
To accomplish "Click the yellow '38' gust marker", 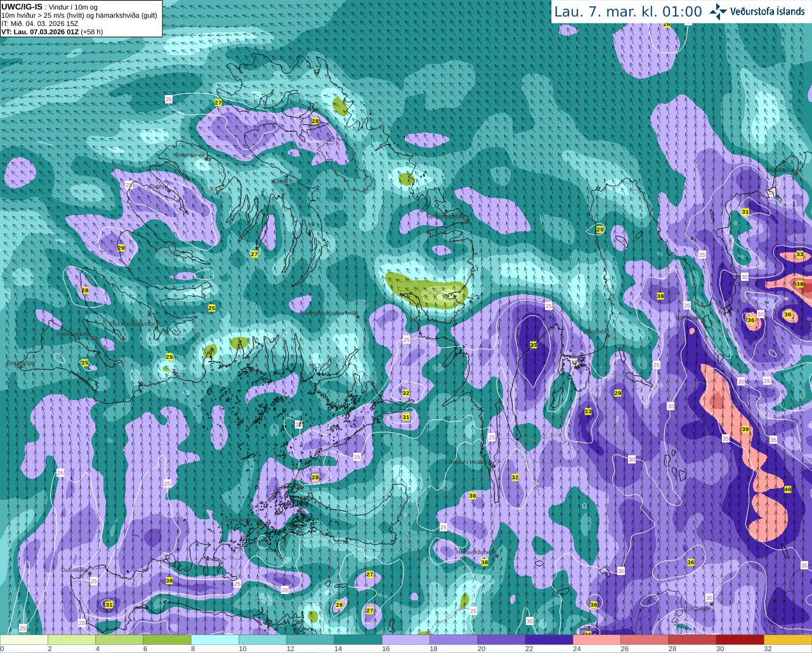I will coord(800,285).
